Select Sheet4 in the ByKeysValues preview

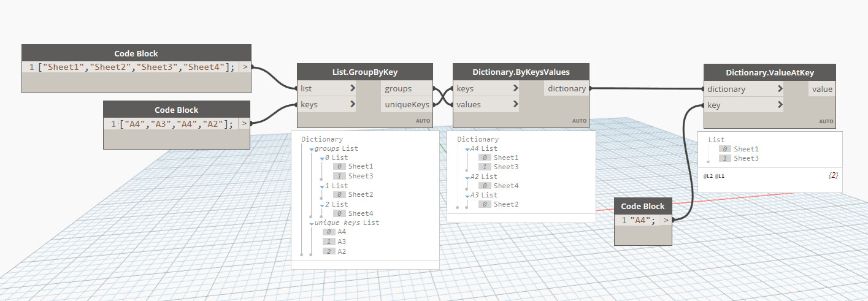click(506, 186)
